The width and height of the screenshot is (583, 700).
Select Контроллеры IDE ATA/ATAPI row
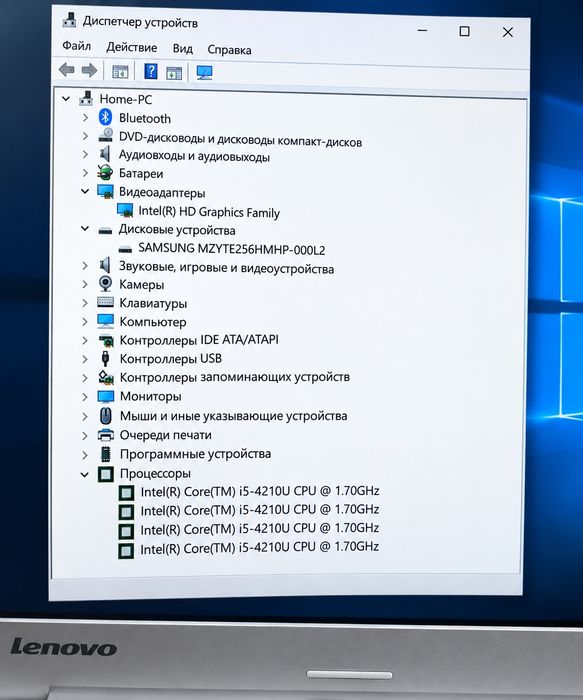[x=199, y=340]
